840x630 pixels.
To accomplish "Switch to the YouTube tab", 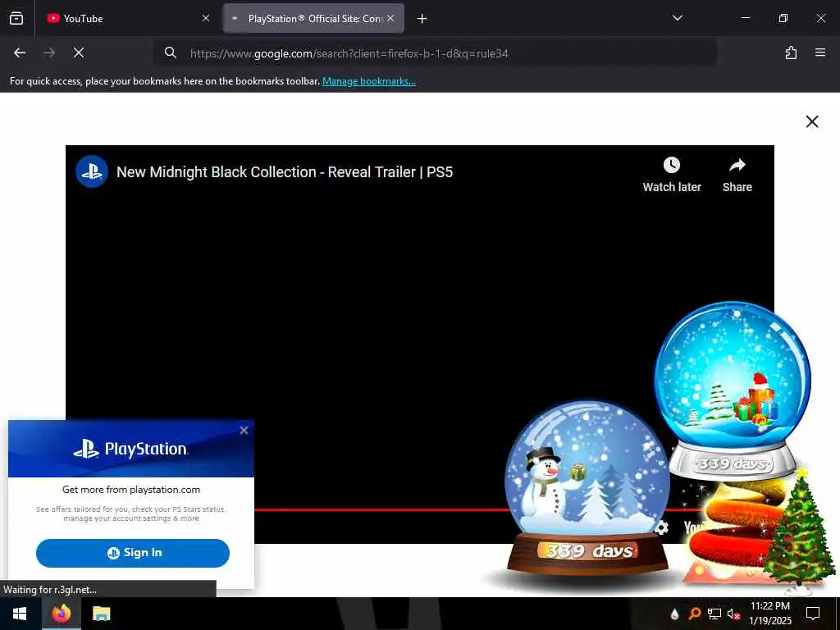I will (126, 18).
